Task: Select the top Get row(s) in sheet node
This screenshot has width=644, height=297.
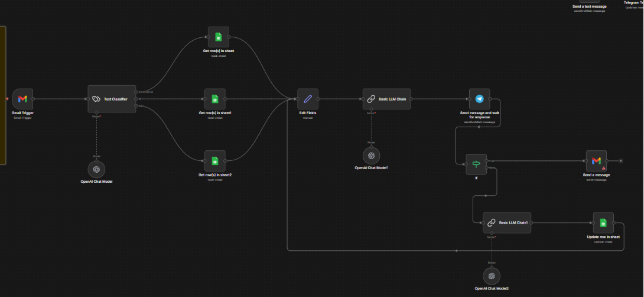Action: click(219, 37)
